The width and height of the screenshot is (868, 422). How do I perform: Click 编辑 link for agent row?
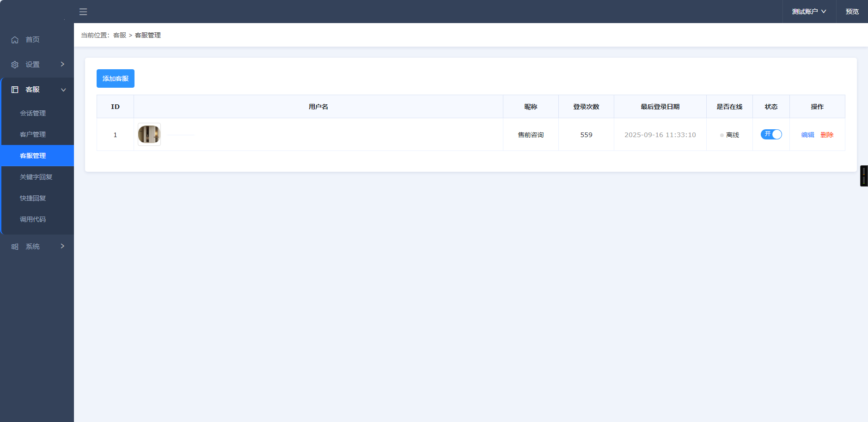pos(807,135)
